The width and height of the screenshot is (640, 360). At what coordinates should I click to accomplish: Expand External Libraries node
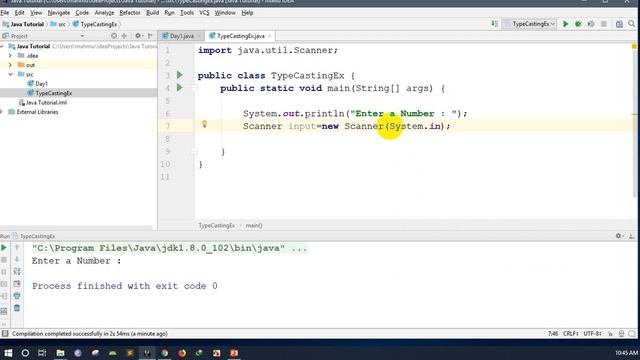[x=2, y=112]
